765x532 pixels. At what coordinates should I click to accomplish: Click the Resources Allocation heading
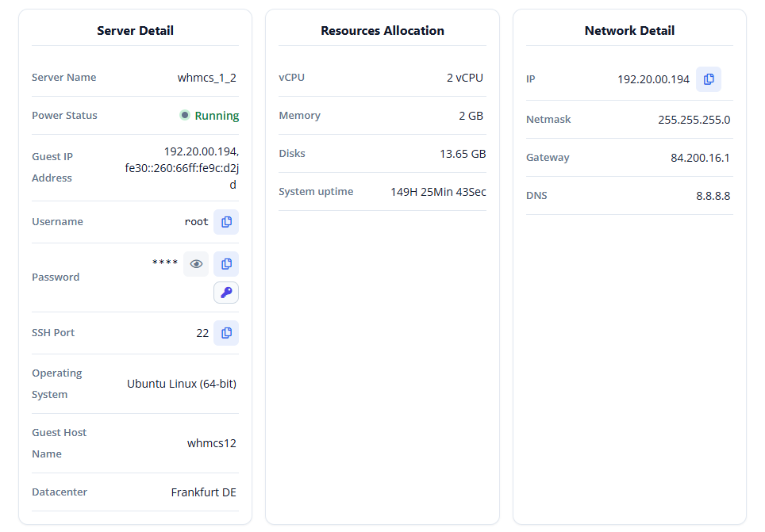click(382, 31)
